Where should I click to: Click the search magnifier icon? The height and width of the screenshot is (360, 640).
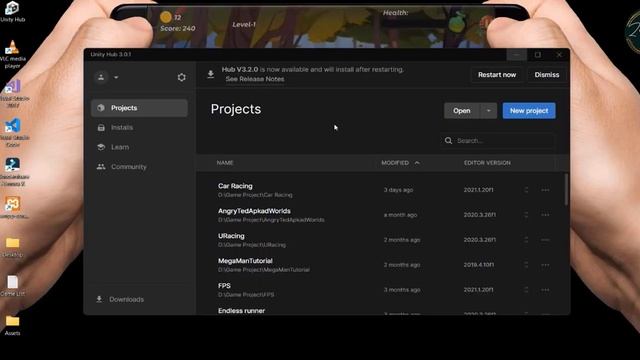click(x=448, y=141)
